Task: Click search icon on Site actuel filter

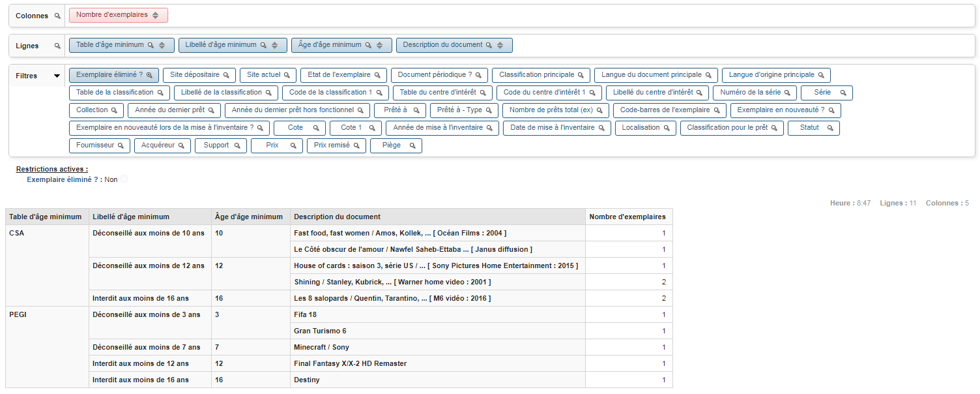Action: point(287,75)
